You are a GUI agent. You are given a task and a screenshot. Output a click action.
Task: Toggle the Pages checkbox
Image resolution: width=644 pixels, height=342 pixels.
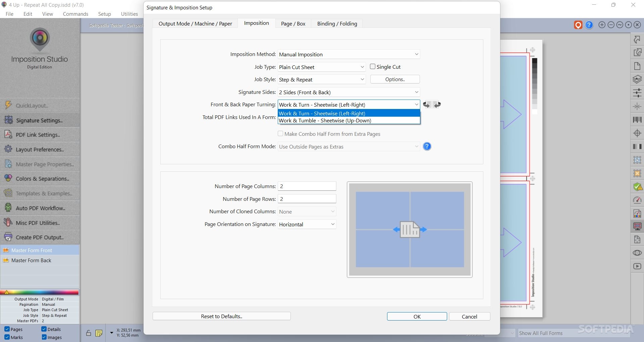(7, 329)
